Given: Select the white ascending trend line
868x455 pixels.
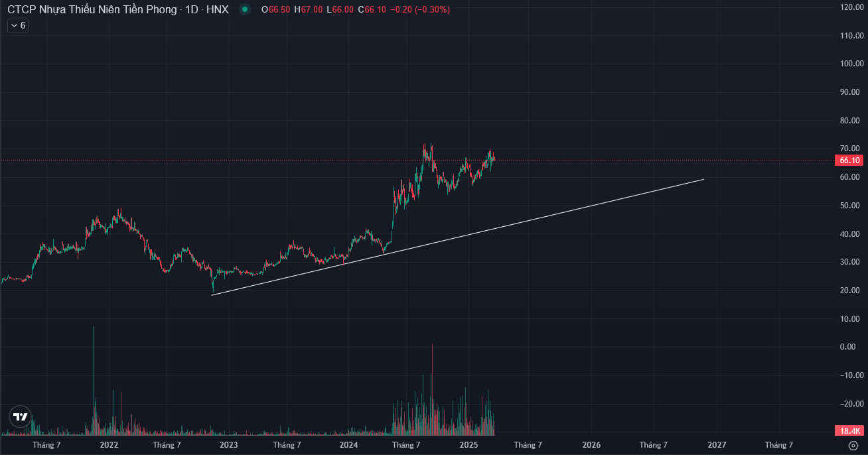Looking at the screenshot, I should pyautogui.click(x=458, y=237).
